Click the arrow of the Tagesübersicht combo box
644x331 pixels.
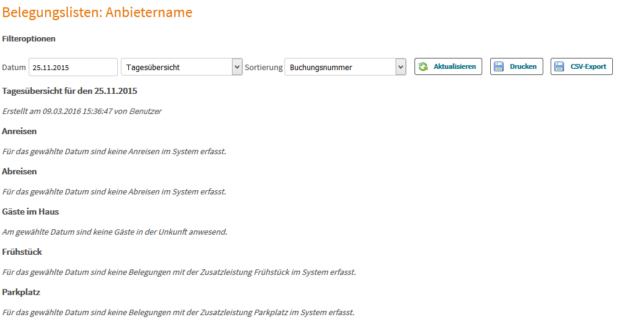click(237, 67)
